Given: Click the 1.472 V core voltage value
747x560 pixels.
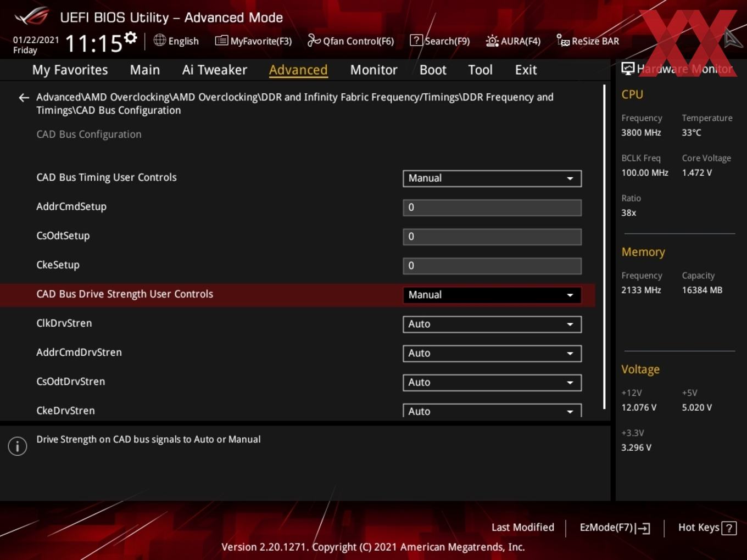Looking at the screenshot, I should (697, 172).
